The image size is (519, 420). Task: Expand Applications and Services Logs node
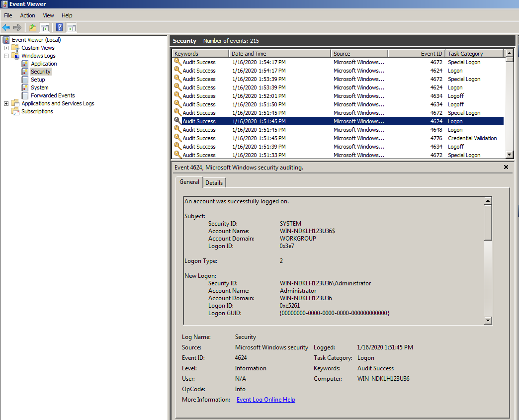pos(6,103)
